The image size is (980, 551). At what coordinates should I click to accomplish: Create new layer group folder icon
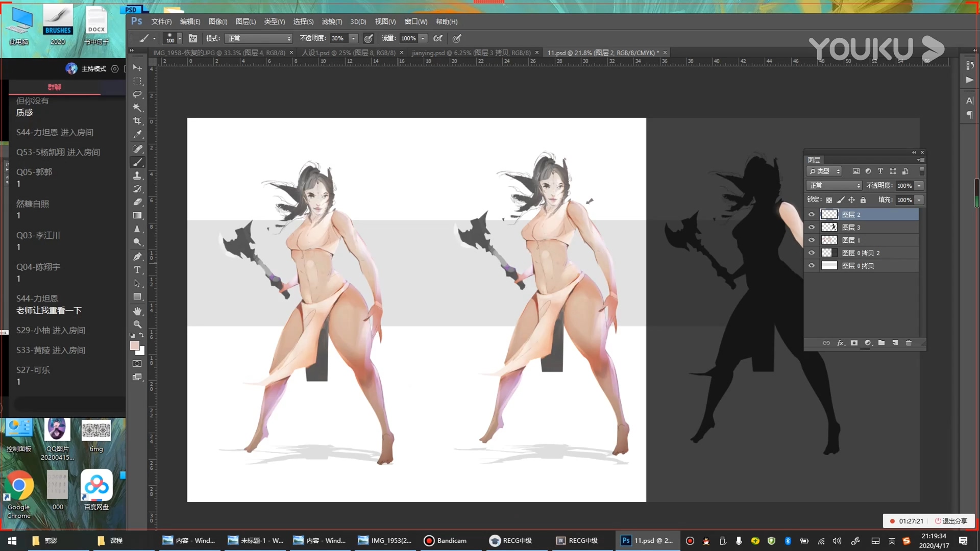click(x=881, y=343)
